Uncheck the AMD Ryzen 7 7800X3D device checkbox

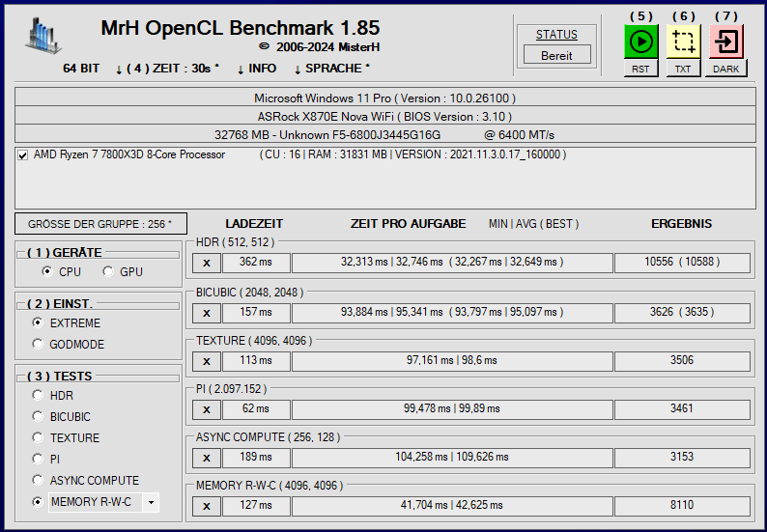click(22, 155)
